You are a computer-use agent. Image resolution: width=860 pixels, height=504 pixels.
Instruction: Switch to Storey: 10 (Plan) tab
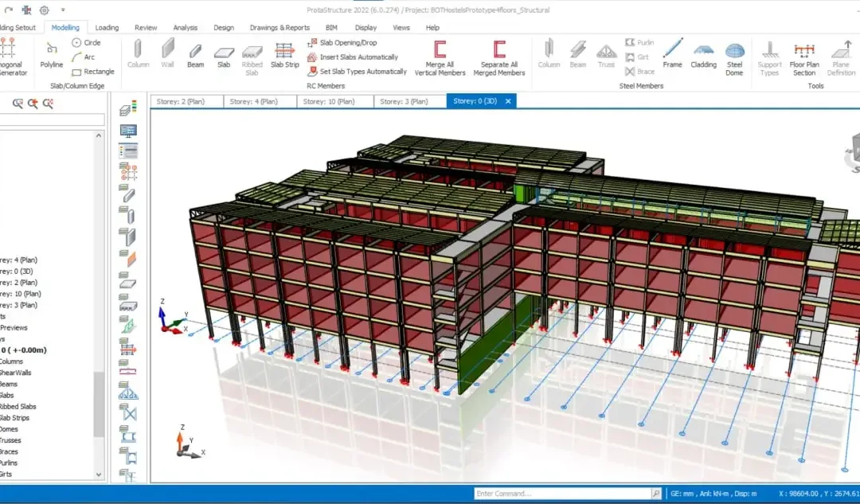pos(329,101)
